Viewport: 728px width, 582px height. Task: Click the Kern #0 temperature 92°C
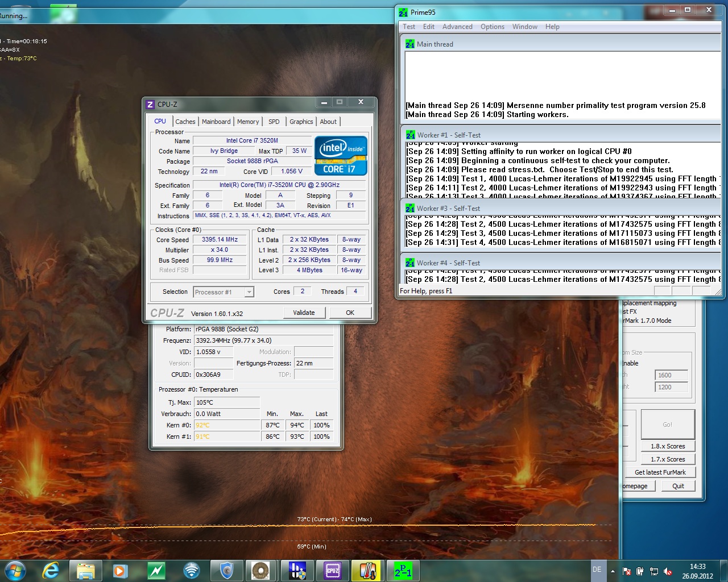tap(227, 425)
